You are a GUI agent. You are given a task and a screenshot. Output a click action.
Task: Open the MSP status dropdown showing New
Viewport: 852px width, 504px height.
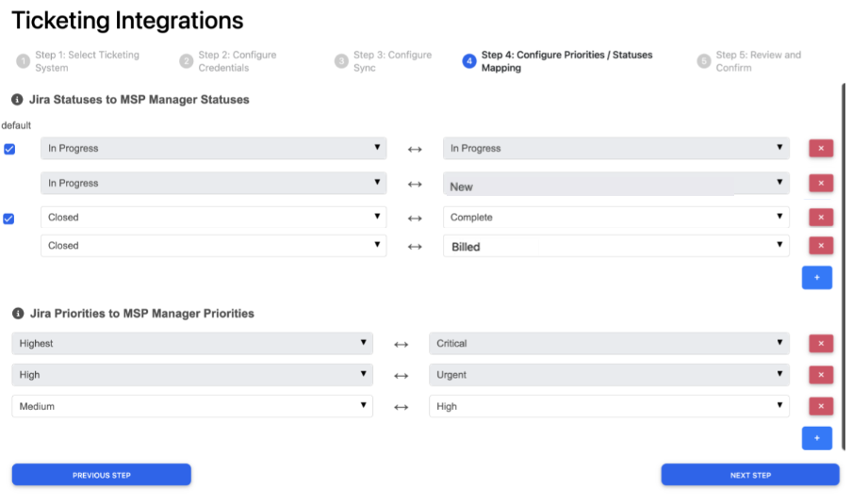(615, 184)
